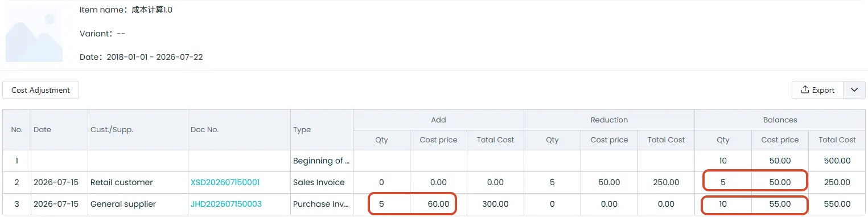The image size is (868, 217).
Task: Select the Purchase Inv... type cell
Action: 322,204
